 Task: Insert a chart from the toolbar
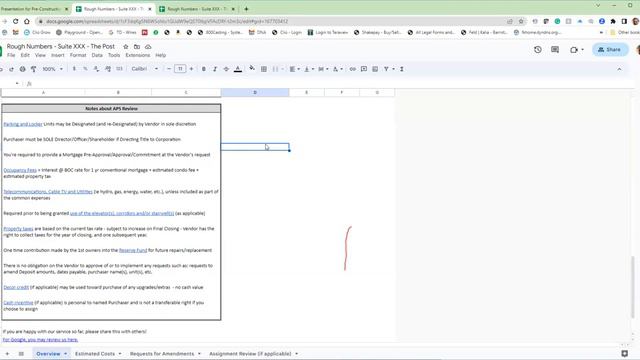click(375, 69)
